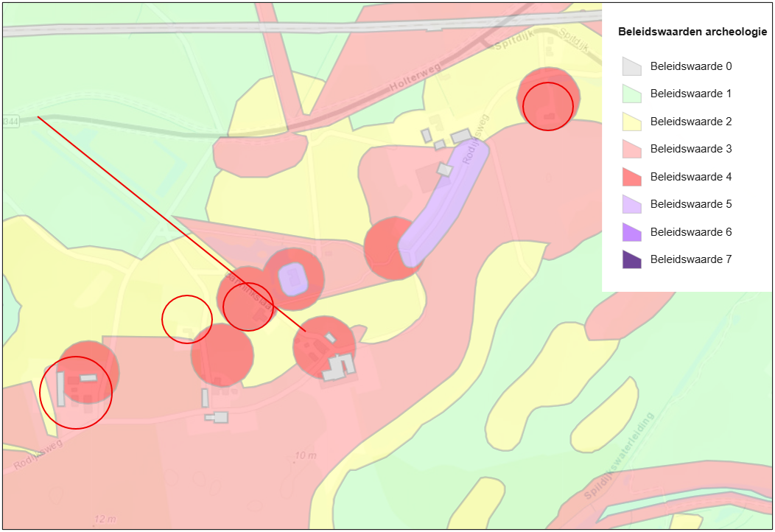The image size is (775, 532).
Task: Choose the lilac Beleidswaarde 5 legend swatch
Action: pyautogui.click(x=631, y=205)
